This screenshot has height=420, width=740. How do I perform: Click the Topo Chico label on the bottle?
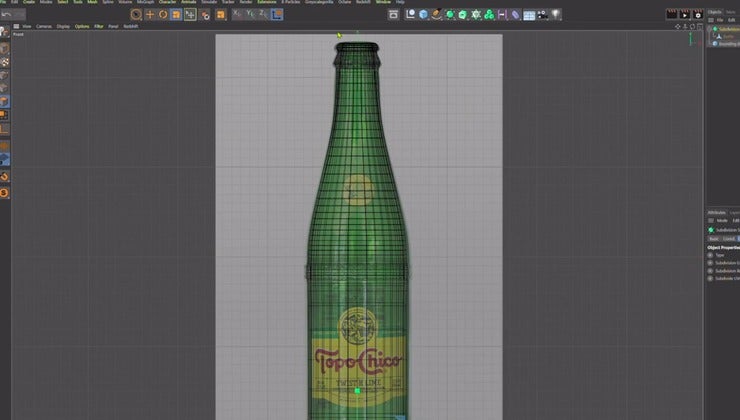359,361
